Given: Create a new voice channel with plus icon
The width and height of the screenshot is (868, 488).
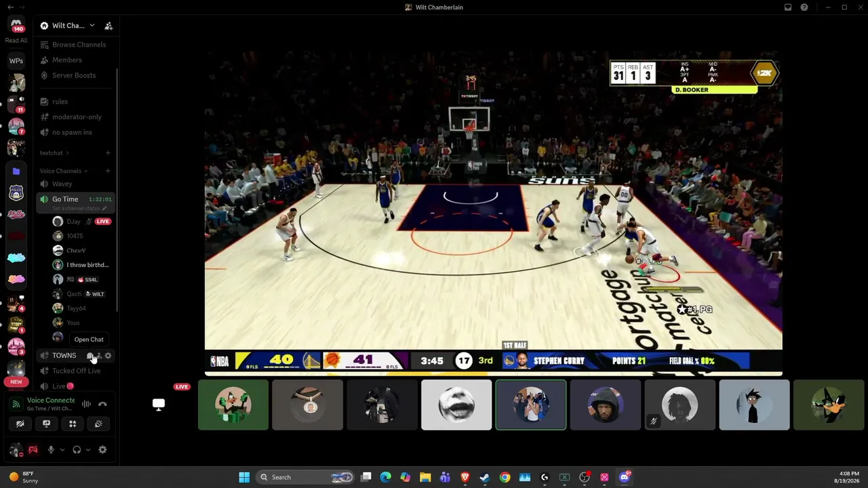Looking at the screenshot, I should click(x=108, y=171).
